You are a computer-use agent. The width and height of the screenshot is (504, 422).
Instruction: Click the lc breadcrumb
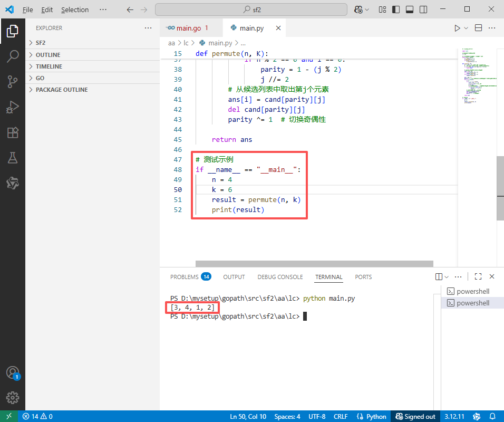(186, 43)
